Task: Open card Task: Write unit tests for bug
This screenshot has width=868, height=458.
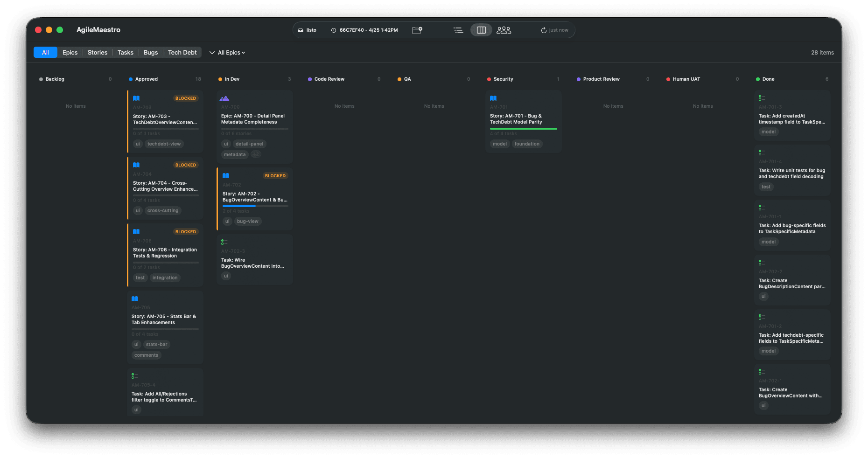Action: [792, 170]
